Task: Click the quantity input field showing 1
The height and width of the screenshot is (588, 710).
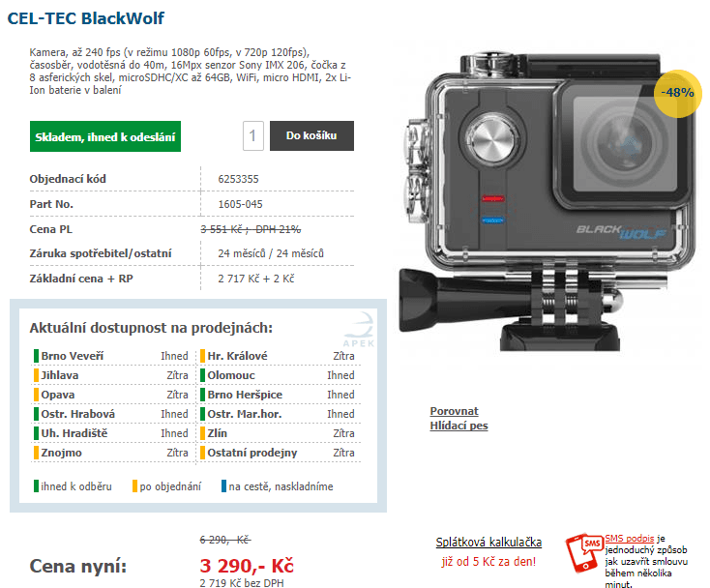Action: (253, 135)
